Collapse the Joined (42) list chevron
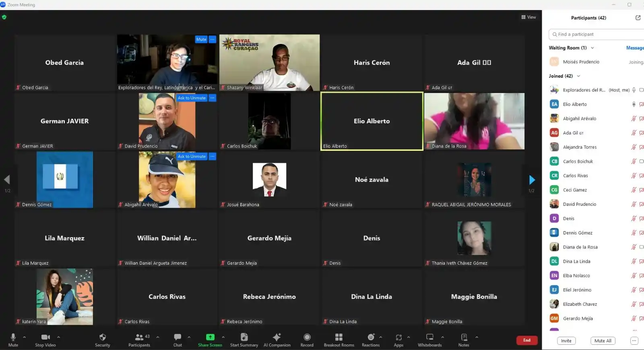Screen dimensions: 644x350 (x=579, y=76)
